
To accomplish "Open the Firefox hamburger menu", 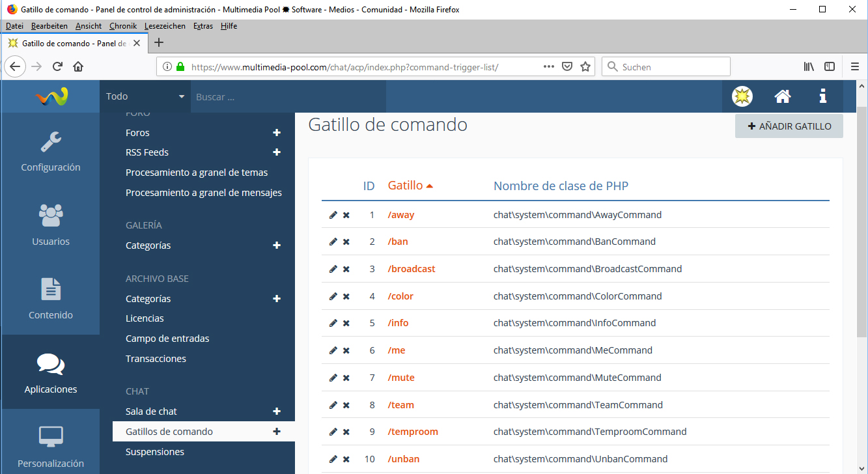I will click(855, 66).
